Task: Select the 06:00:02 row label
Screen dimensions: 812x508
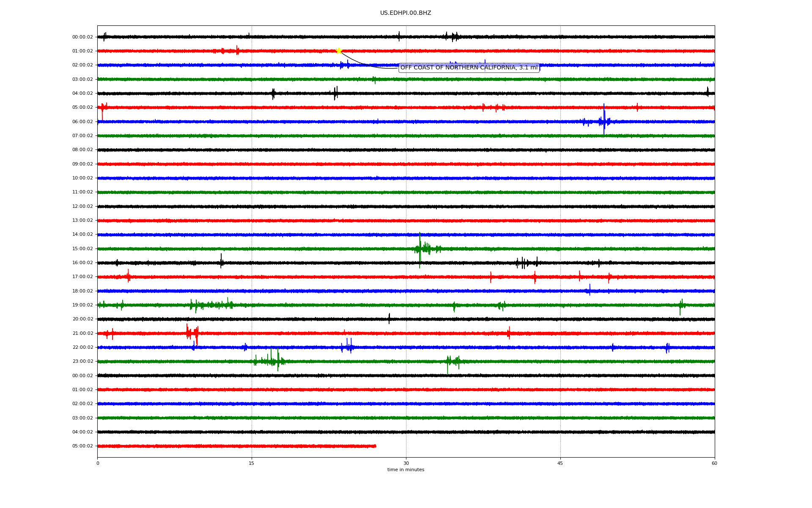Action: [x=82, y=122]
